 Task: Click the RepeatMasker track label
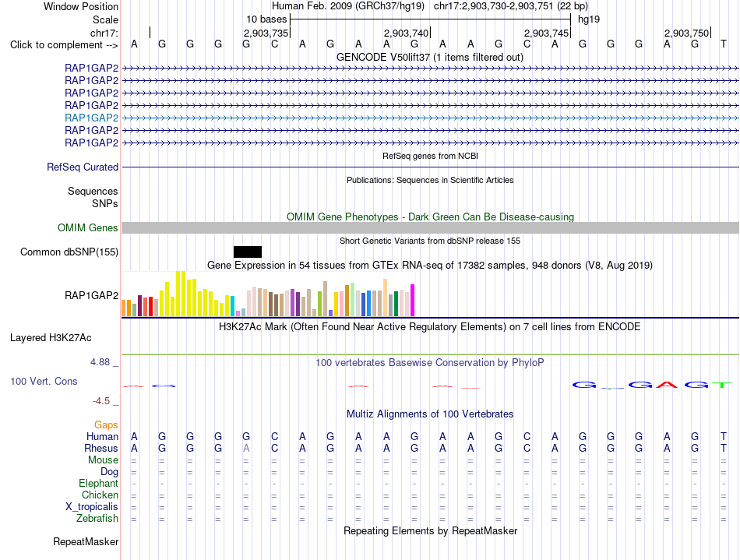(x=86, y=541)
